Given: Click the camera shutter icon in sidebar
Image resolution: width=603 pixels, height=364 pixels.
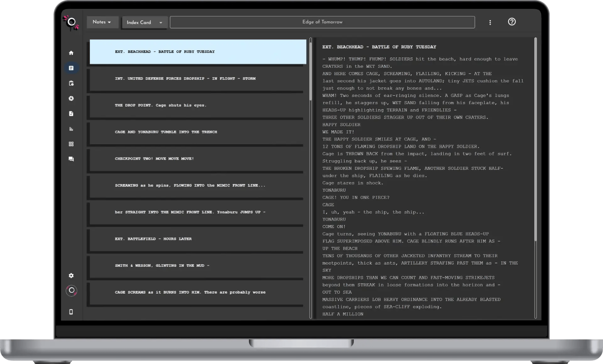Looking at the screenshot, I should 71,99.
